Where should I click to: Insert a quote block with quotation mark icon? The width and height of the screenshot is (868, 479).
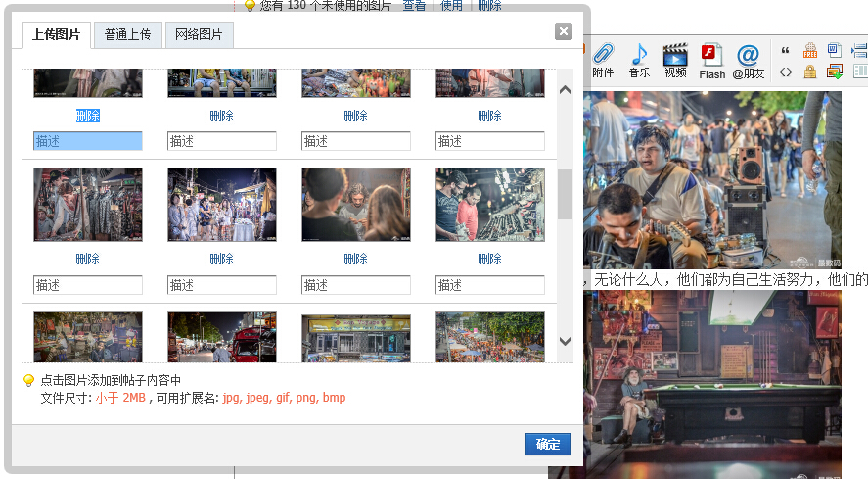point(785,51)
